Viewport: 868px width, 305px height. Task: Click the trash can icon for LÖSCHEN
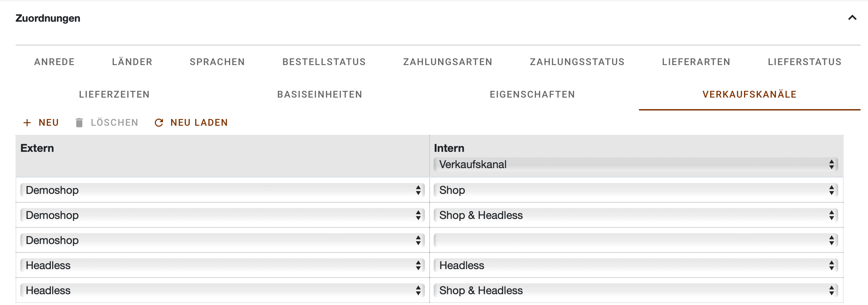point(79,123)
